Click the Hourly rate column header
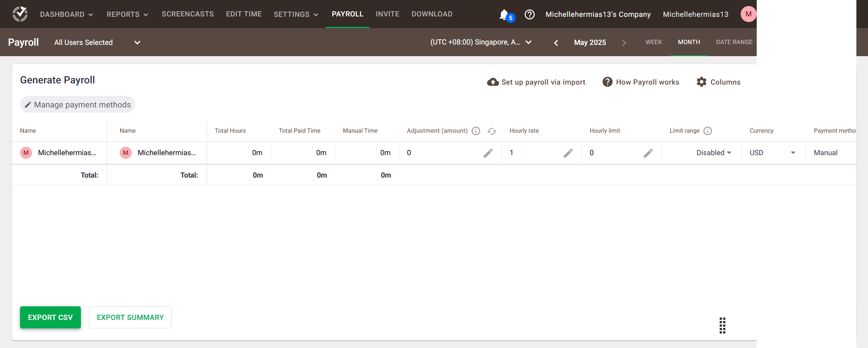Screen dimensions: 868x348 pos(524,131)
